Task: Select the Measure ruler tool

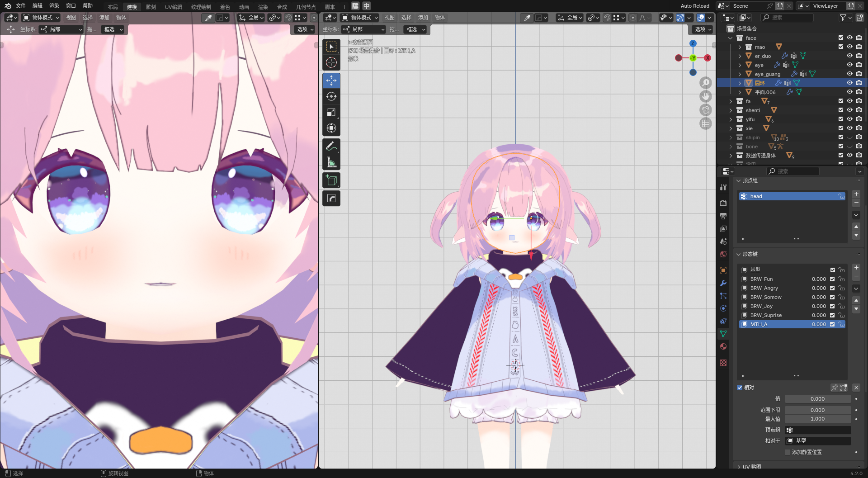Action: tap(331, 162)
